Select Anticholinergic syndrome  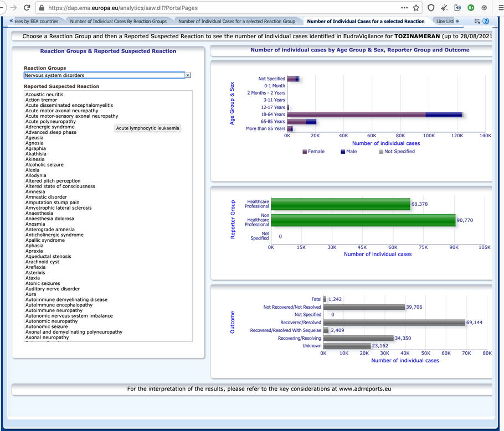click(x=54, y=235)
